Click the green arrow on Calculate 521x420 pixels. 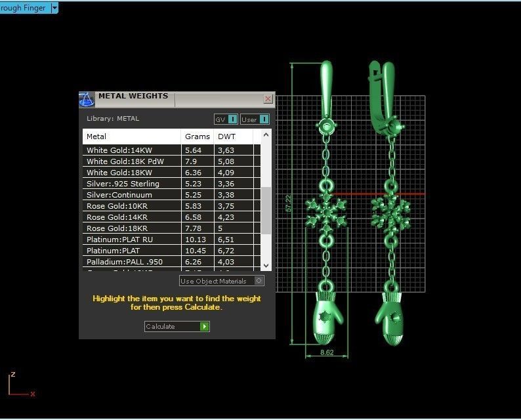pos(204,327)
